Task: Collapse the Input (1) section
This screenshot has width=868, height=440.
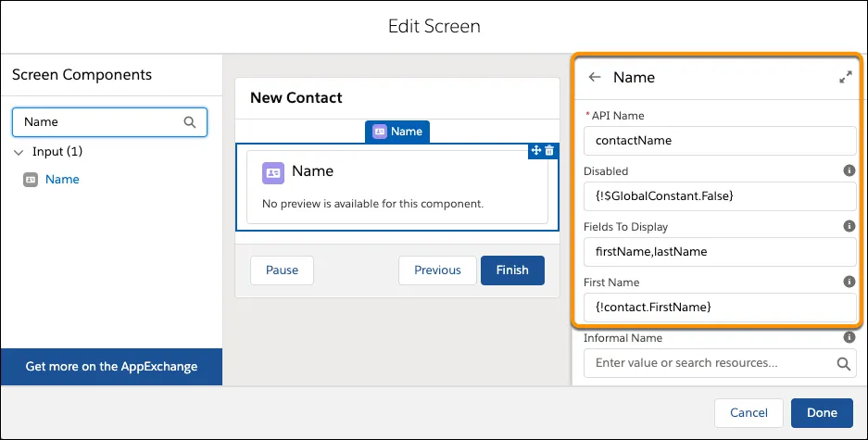Action: point(19,151)
